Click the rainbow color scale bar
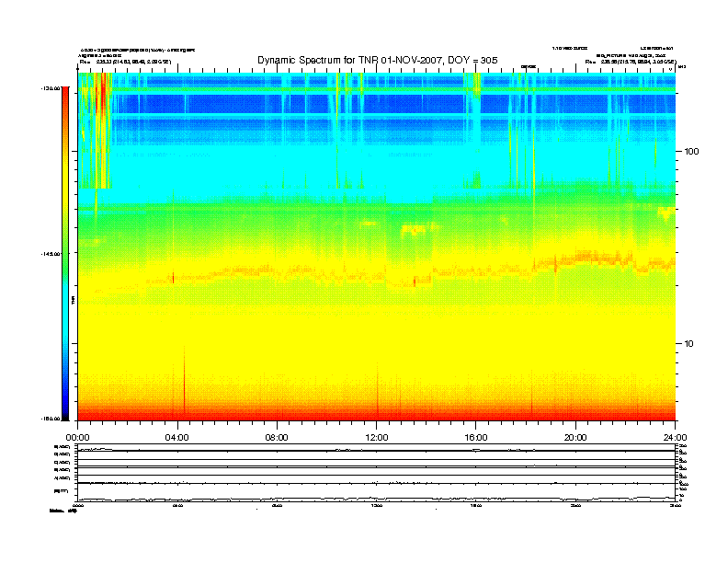728x563 pixels. tap(65, 253)
